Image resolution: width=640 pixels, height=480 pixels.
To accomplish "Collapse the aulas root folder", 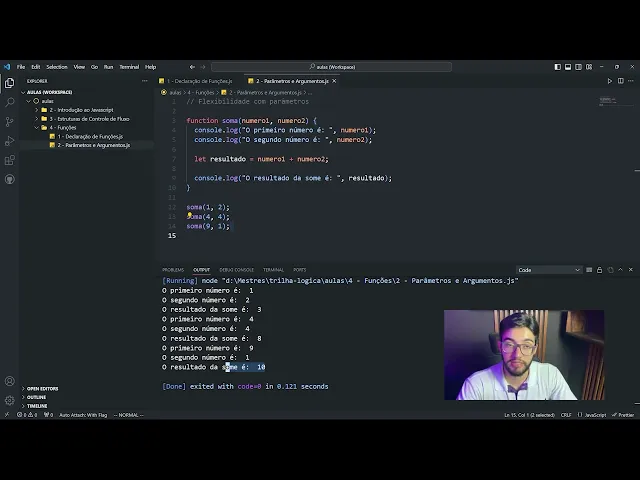I will click(x=47, y=101).
